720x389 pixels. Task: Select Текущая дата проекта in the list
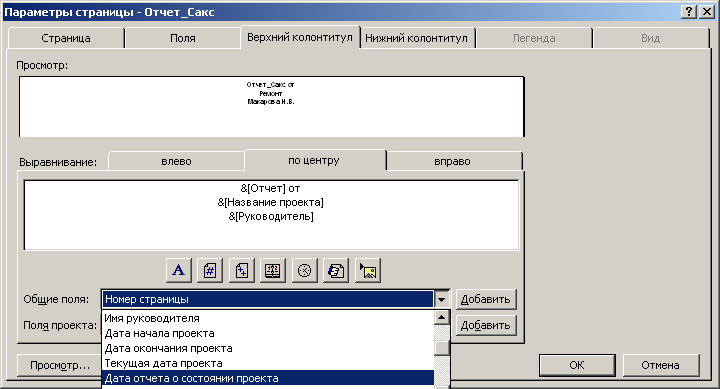tap(268, 363)
